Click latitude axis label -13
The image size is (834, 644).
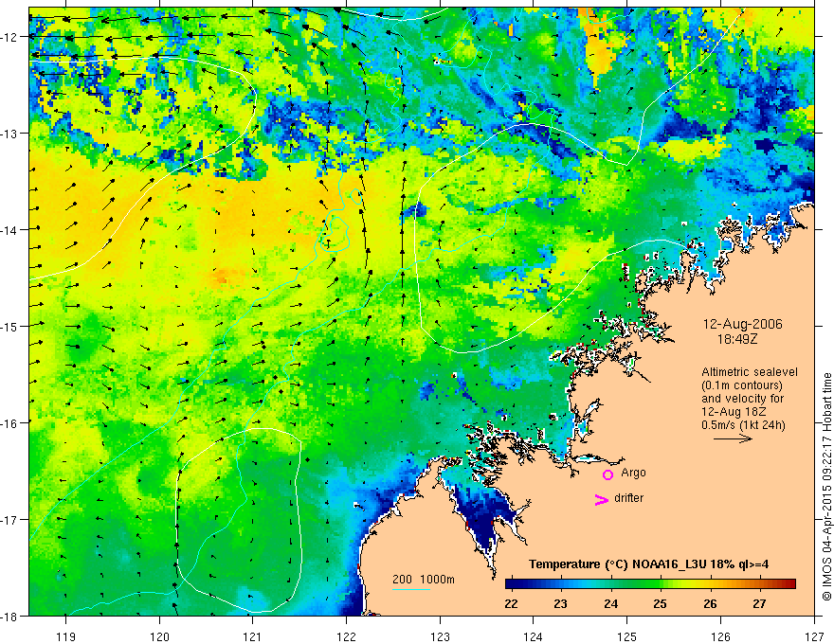[x=10, y=134]
